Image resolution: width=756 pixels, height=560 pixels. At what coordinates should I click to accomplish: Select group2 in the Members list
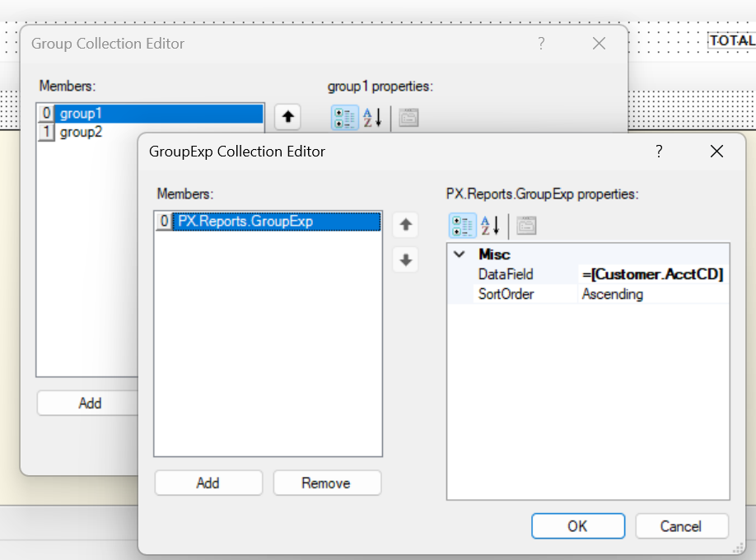point(81,132)
